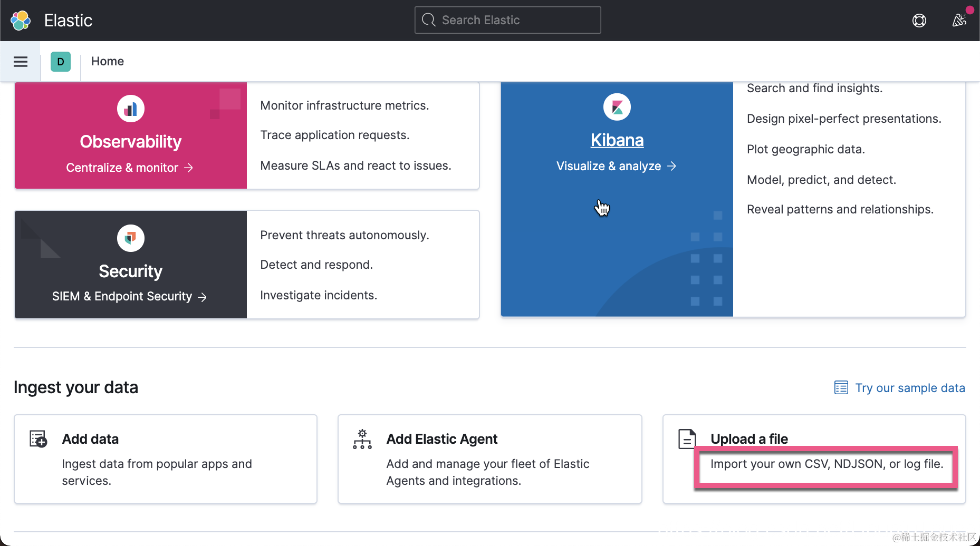The image size is (980, 546).
Task: Open the help menu lifebuoy icon
Action: [x=919, y=21]
